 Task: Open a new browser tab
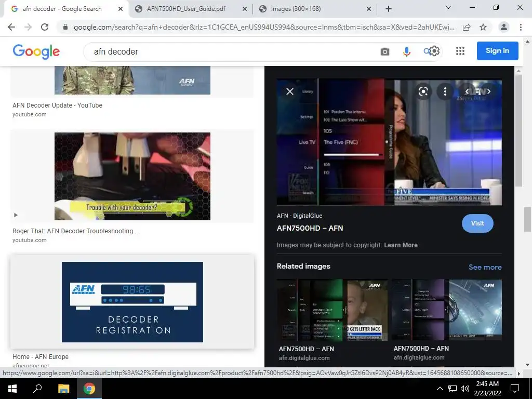pos(389,9)
